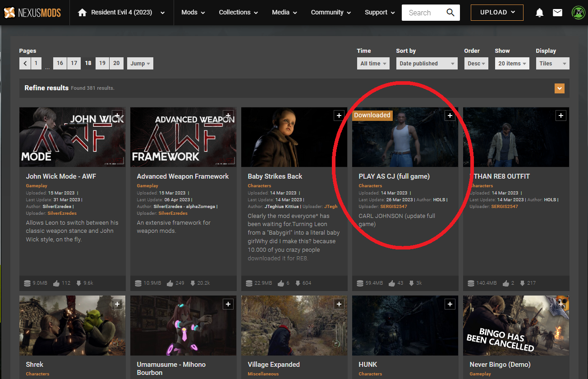Expand the Refine results panel arrow

(560, 88)
